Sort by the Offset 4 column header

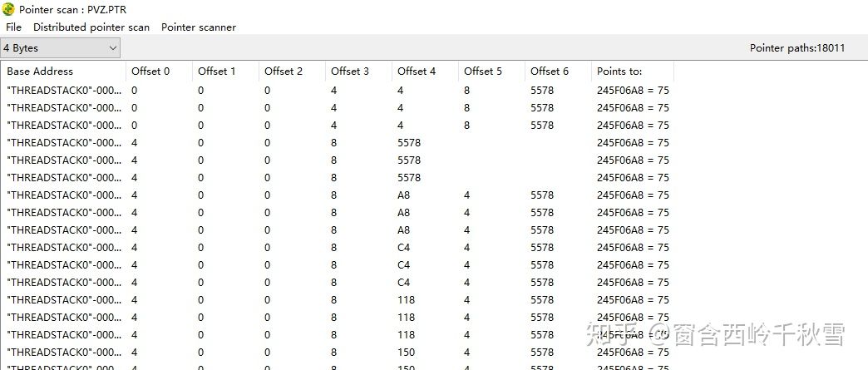[425, 72]
